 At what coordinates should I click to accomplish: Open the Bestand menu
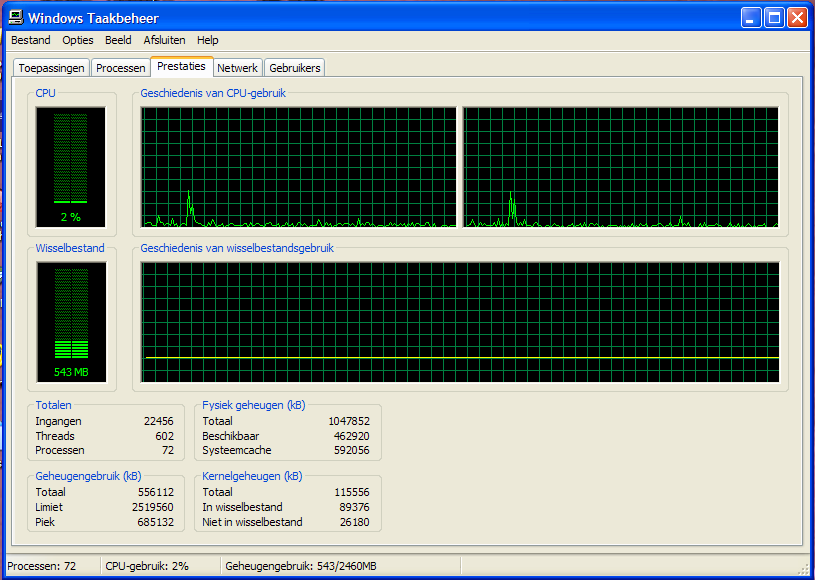point(31,40)
